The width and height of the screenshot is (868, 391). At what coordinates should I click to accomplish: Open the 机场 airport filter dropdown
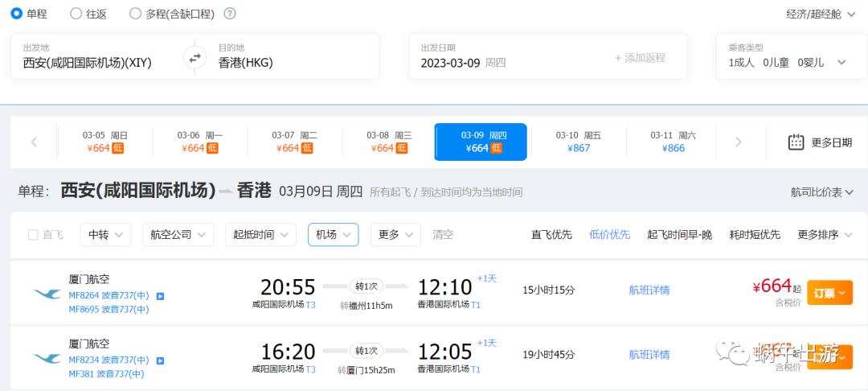(334, 235)
